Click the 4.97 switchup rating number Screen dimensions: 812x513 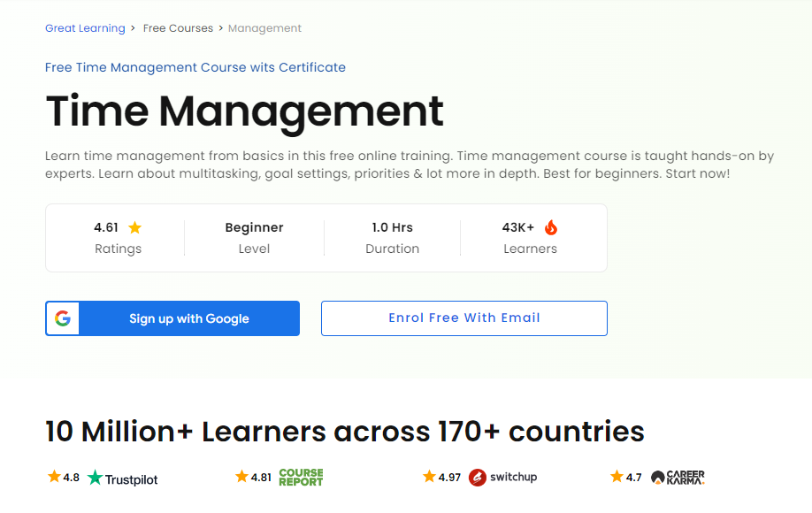click(x=449, y=478)
